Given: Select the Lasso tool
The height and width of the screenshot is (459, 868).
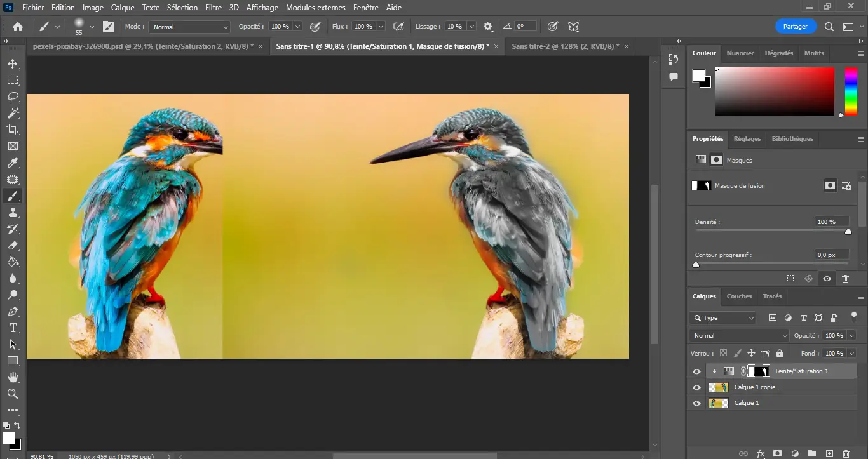Looking at the screenshot, I should 13,96.
